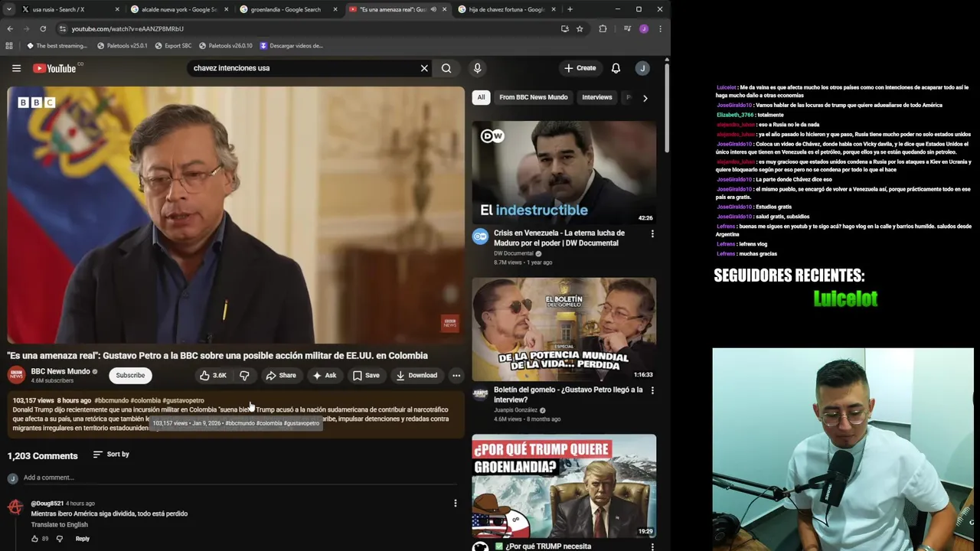The width and height of the screenshot is (980, 551).
Task: Open the Chrome three-dot menu
Action: 660,28
